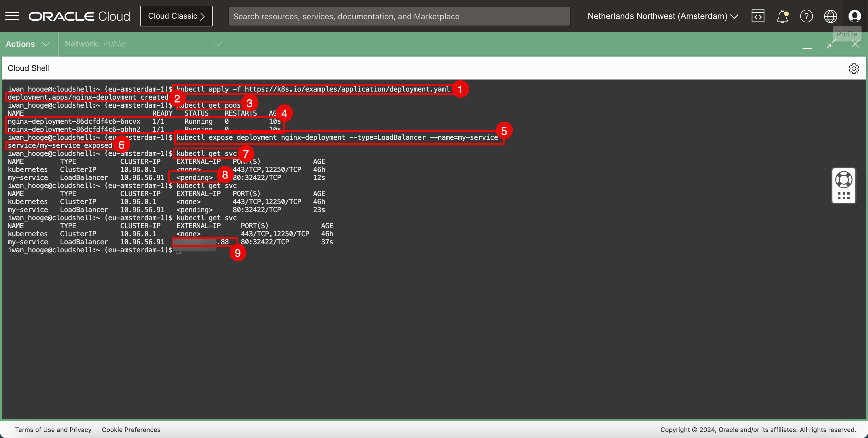868x438 pixels.
Task: Open the hamburger navigation menu
Action: tap(12, 16)
